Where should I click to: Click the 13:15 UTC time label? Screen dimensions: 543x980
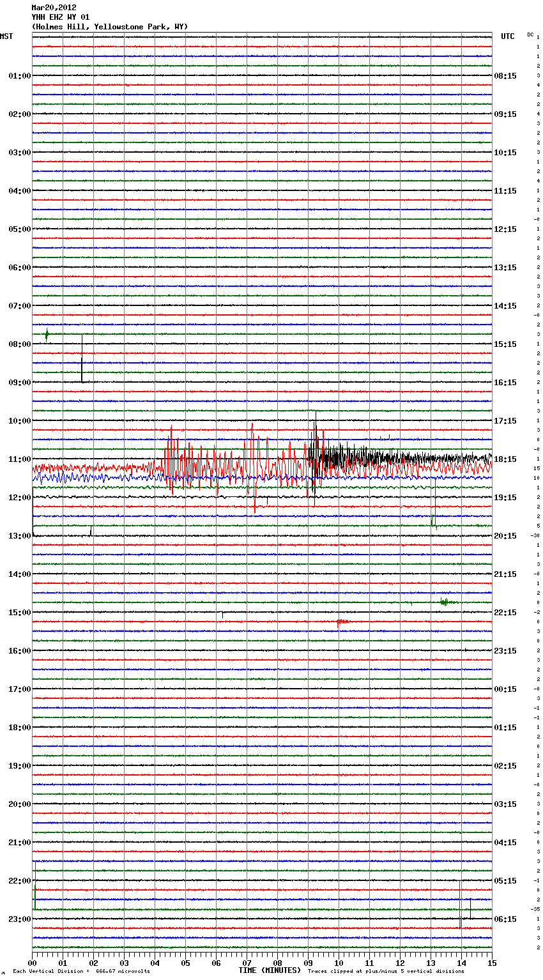pos(505,268)
